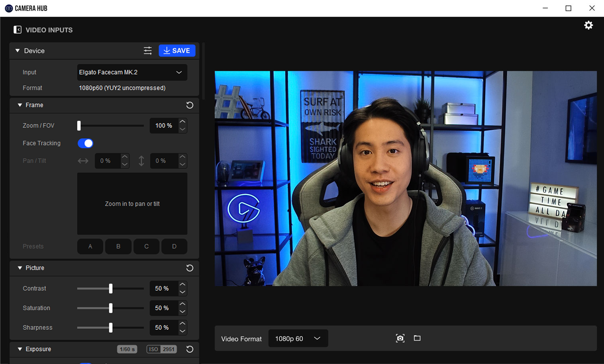This screenshot has width=604, height=364.
Task: Increase the Tilt percentage
Action: click(x=182, y=157)
